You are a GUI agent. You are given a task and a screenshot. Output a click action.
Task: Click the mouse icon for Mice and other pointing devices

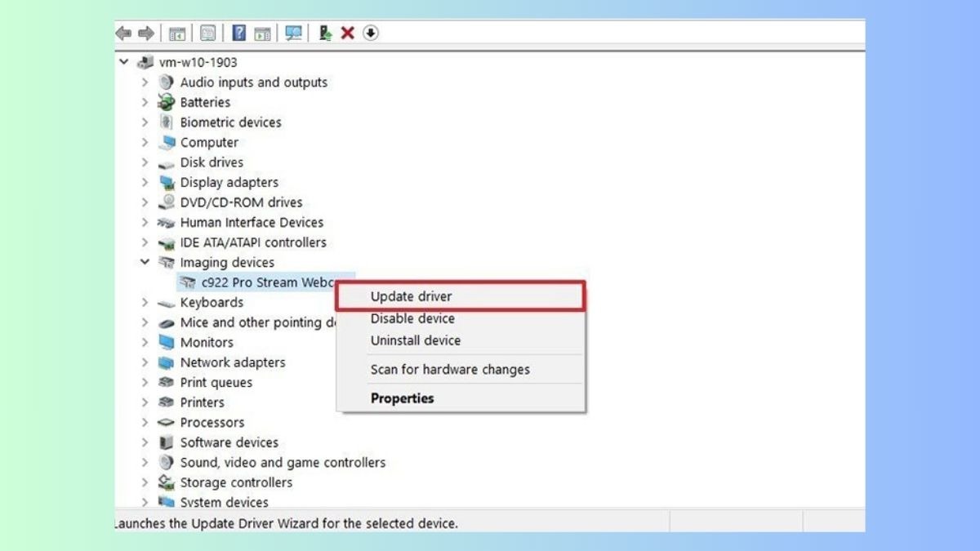pos(166,322)
